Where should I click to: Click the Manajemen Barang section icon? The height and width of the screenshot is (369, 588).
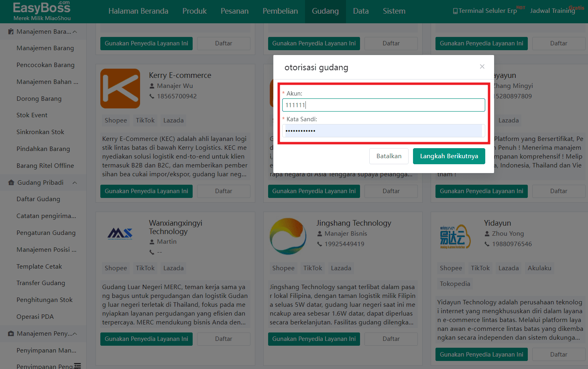click(11, 31)
